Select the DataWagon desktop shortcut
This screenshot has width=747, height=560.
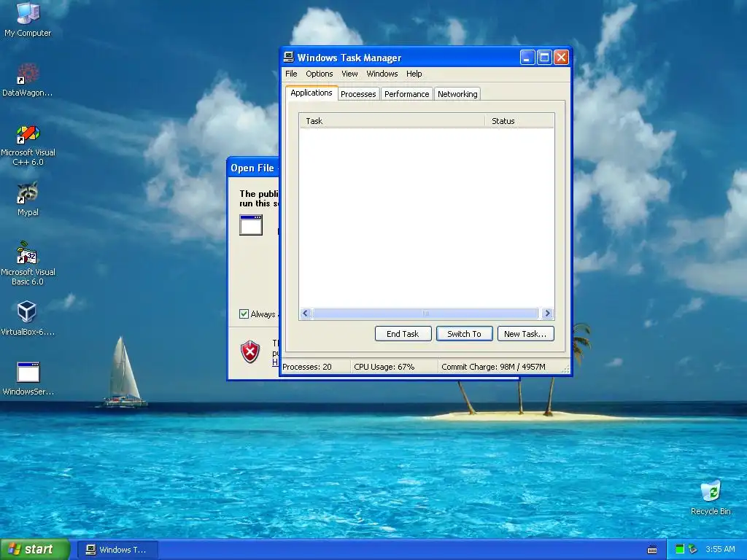(x=28, y=79)
